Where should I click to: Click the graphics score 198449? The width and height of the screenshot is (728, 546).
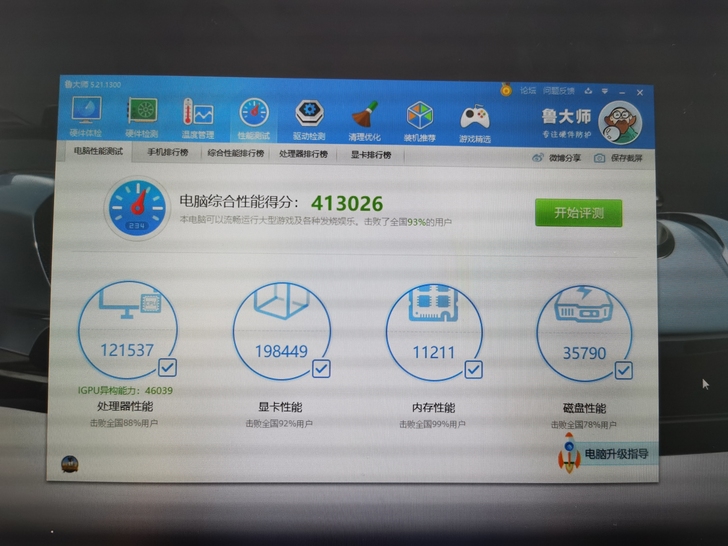pos(281,351)
